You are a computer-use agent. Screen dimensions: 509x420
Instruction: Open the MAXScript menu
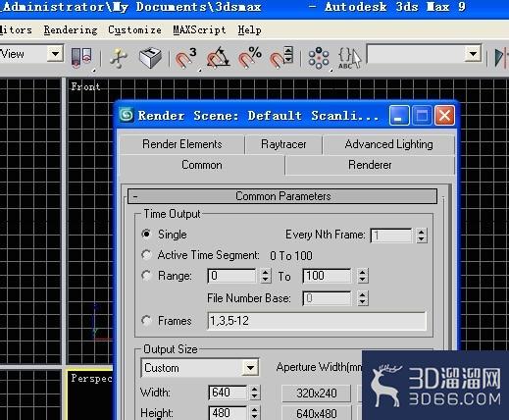pos(199,30)
